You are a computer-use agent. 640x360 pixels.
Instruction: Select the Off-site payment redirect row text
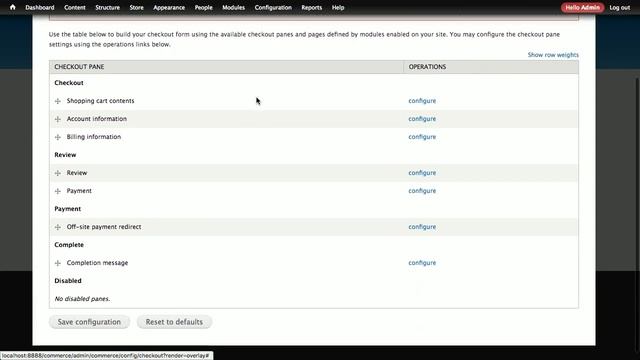click(104, 227)
